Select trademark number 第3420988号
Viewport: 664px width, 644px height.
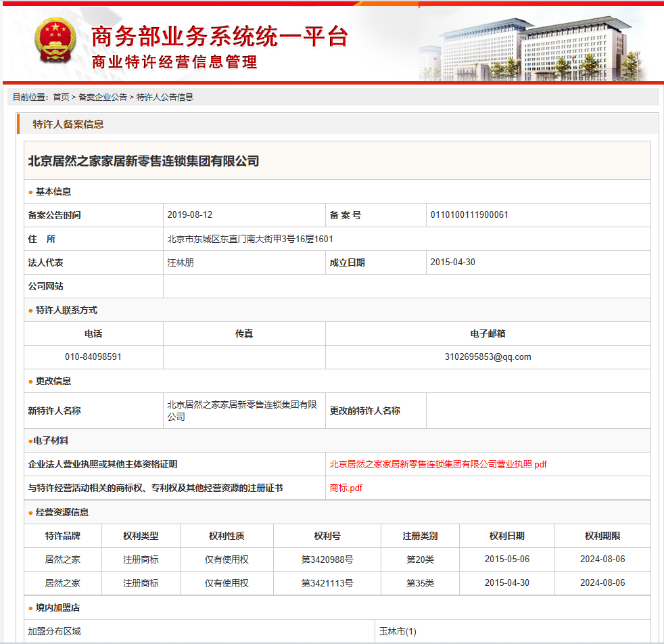click(327, 559)
